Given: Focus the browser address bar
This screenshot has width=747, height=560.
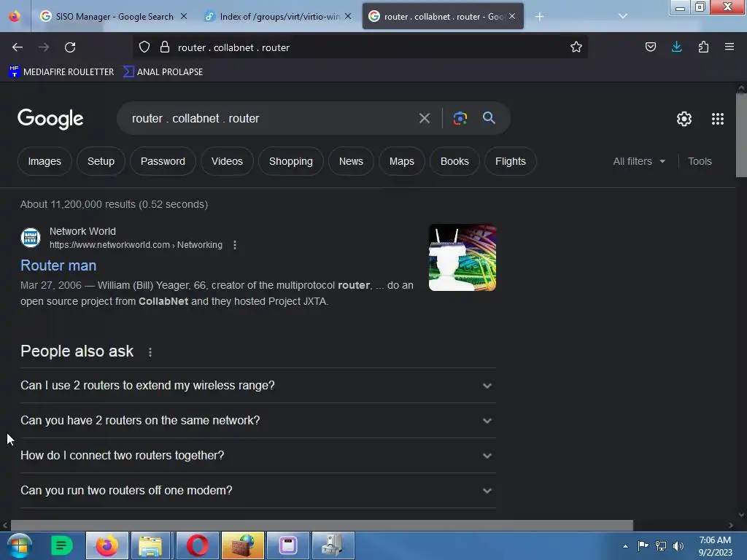Looking at the screenshot, I should (362, 47).
